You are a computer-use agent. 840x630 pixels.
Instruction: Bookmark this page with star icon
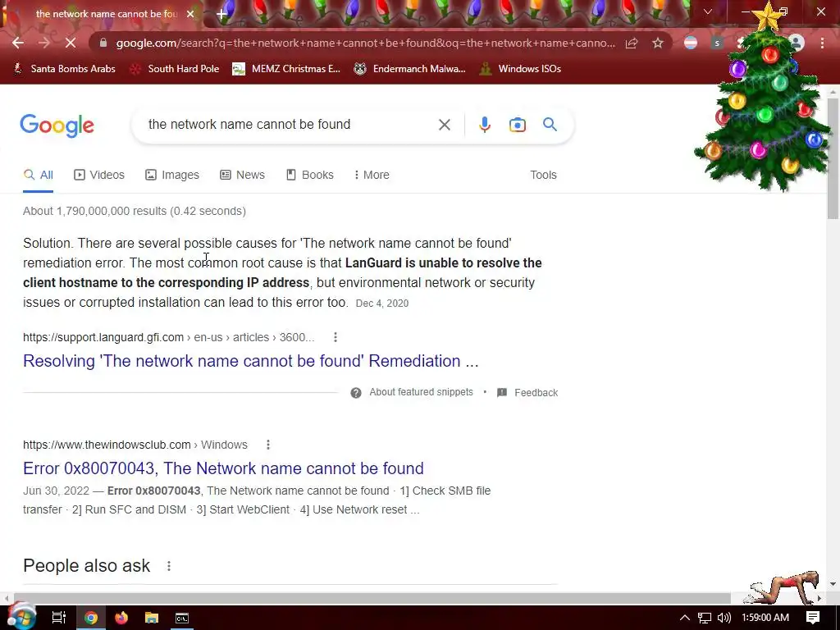click(x=658, y=43)
